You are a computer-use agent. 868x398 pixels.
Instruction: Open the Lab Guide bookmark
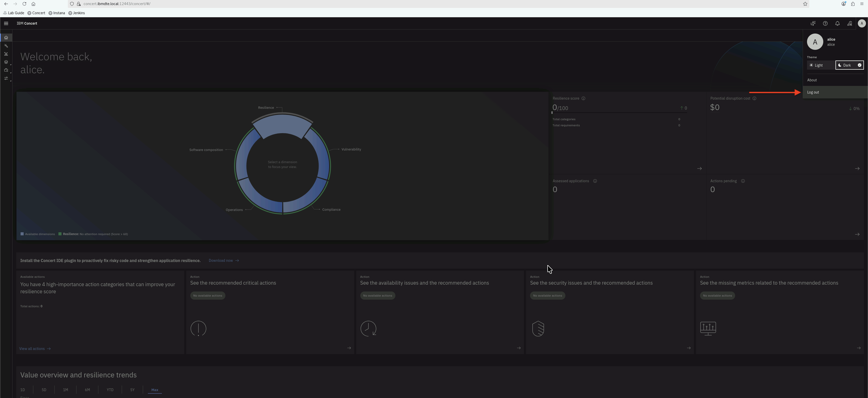point(13,13)
